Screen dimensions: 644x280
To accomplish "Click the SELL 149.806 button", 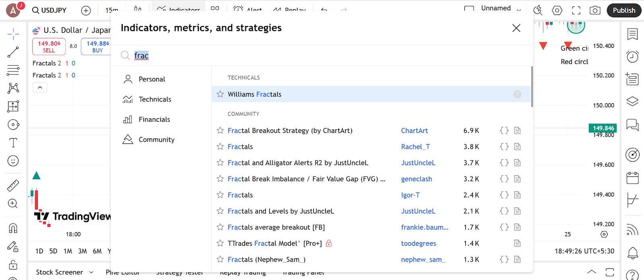I will 49,47.
